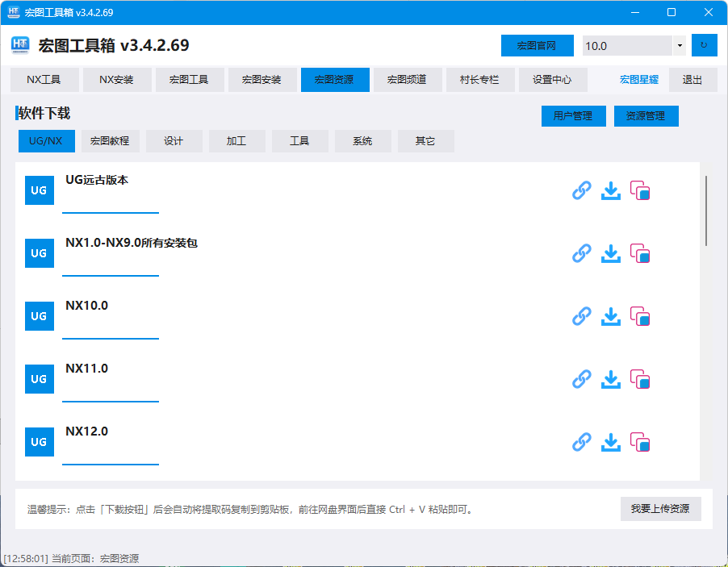This screenshot has width=728, height=567.
Task: Click status bar text 当前页面: 宏图资源
Action: [x=95, y=559]
